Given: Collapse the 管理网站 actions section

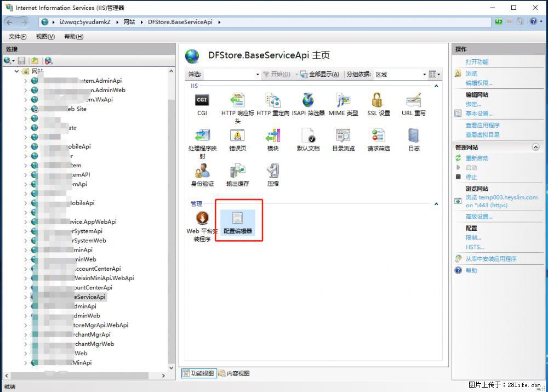Looking at the screenshot, I should [x=535, y=147].
